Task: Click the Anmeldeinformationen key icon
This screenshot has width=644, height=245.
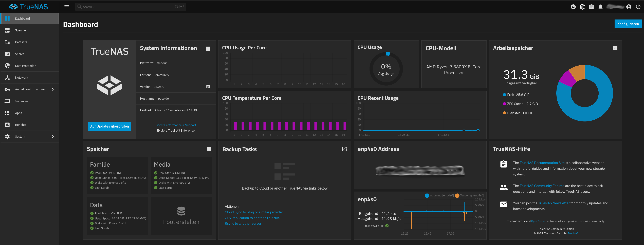Action: tap(7, 89)
